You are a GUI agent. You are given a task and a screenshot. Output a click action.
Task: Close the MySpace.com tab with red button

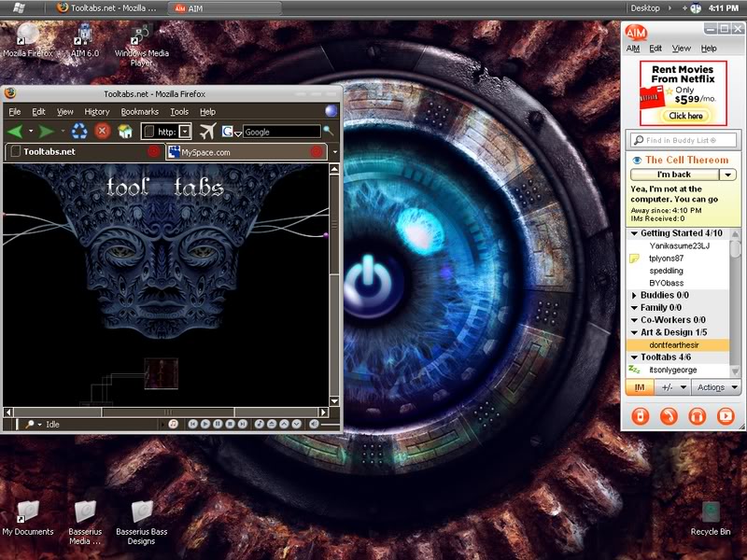(317, 152)
